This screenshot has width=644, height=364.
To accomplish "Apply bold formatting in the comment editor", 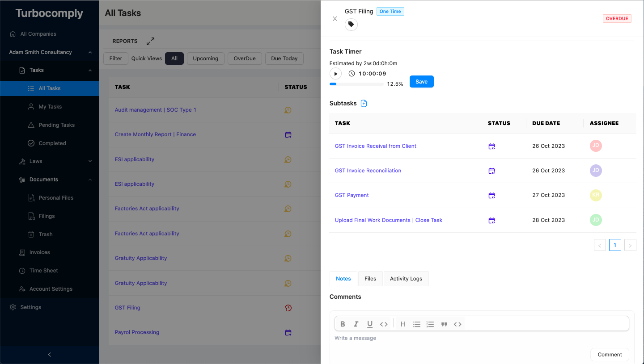I will (x=343, y=324).
